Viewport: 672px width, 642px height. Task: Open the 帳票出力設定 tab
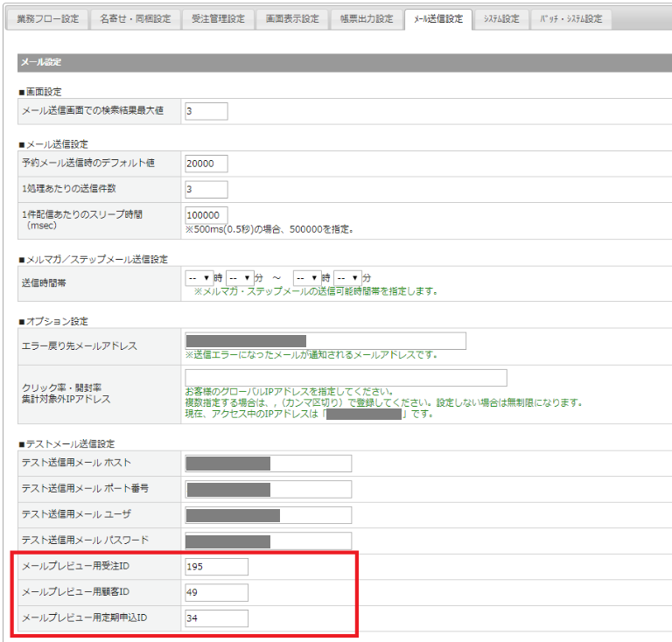(366, 19)
